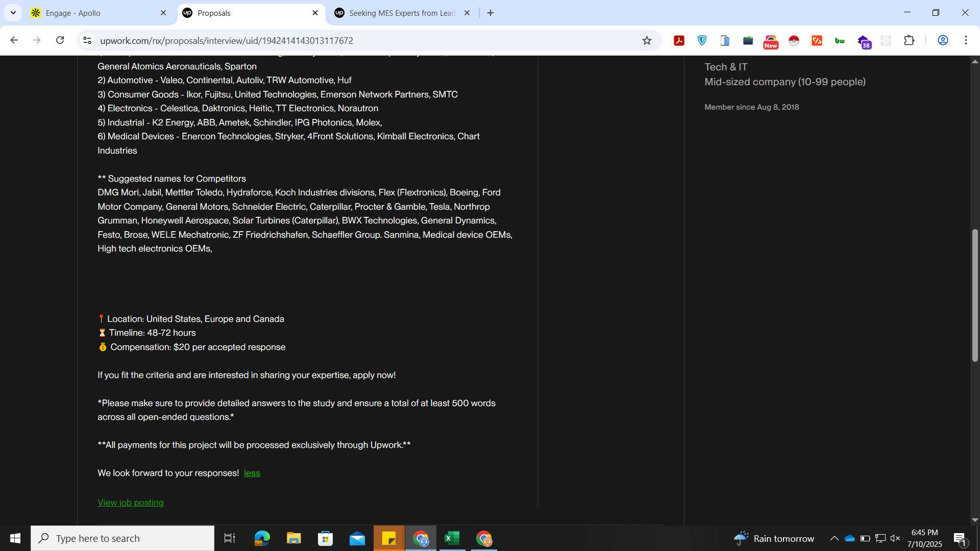Open the orange slash extension icon
The image size is (980, 551).
point(817,40)
